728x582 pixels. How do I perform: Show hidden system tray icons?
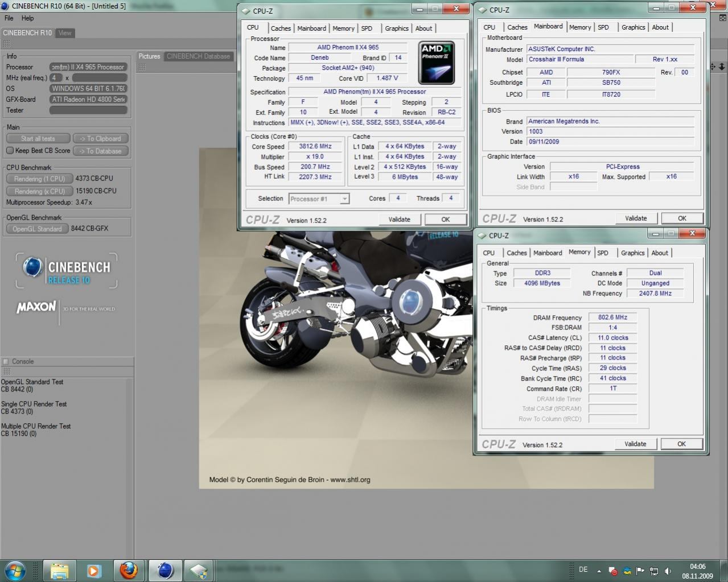(x=599, y=571)
